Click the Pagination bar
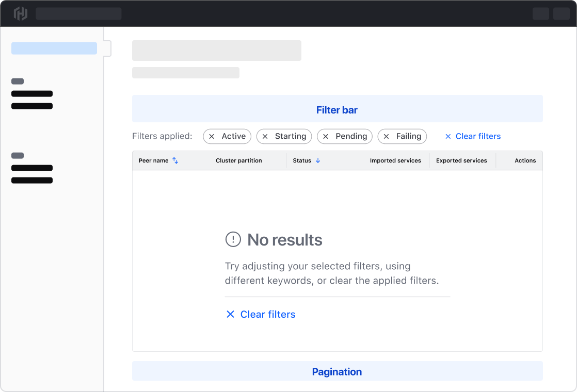Screen dimensions: 577x392 337,371
